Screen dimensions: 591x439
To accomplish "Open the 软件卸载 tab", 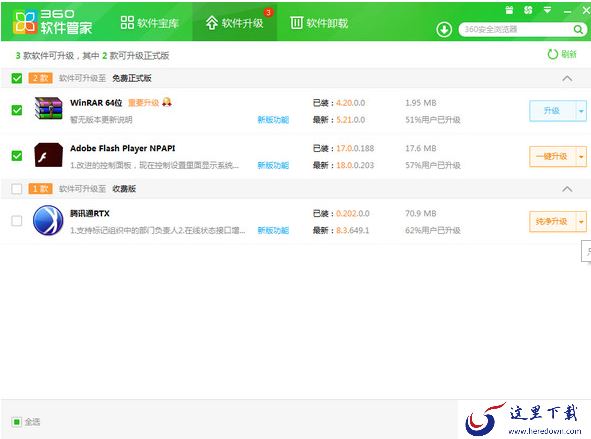I will tap(319, 23).
